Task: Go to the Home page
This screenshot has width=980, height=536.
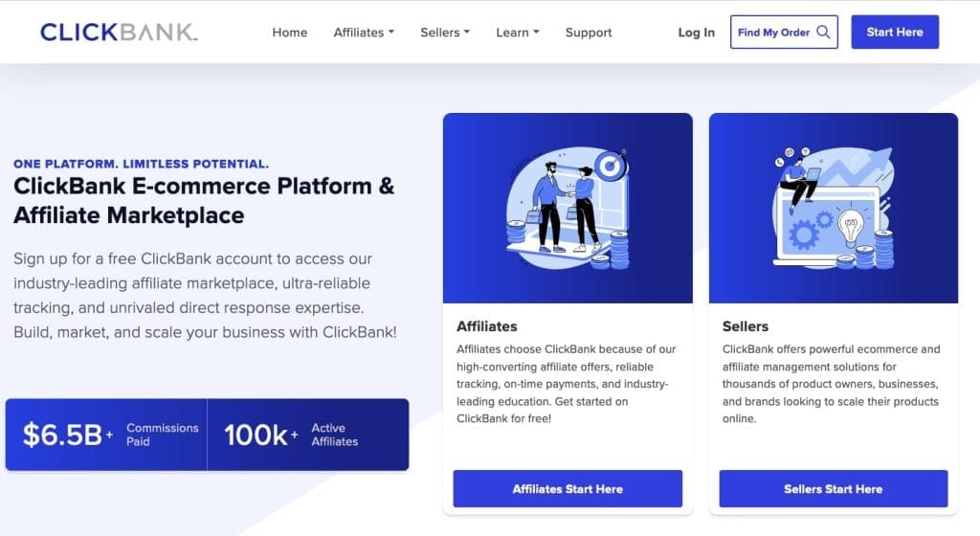Action: [x=289, y=33]
